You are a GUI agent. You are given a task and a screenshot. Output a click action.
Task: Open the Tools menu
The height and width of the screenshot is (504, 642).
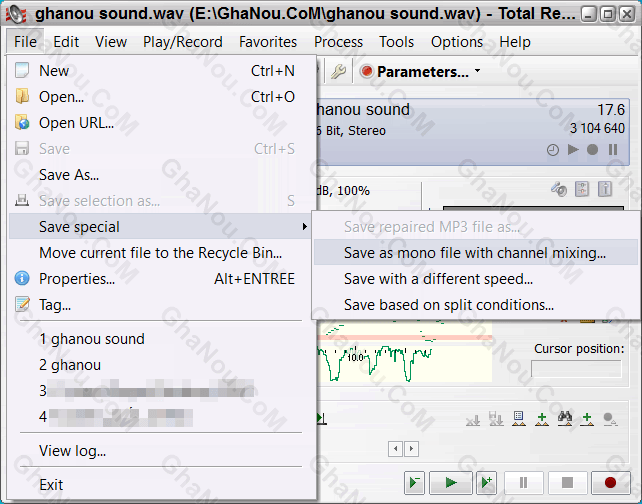[396, 42]
